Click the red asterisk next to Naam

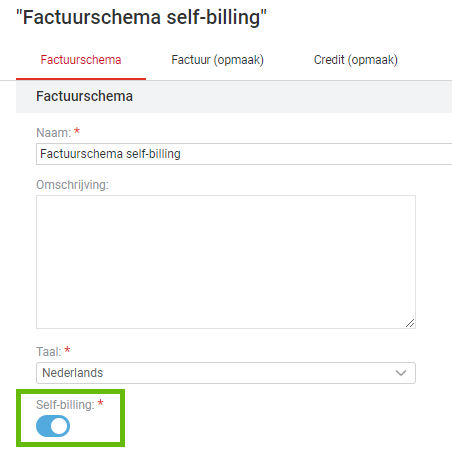pos(77,131)
